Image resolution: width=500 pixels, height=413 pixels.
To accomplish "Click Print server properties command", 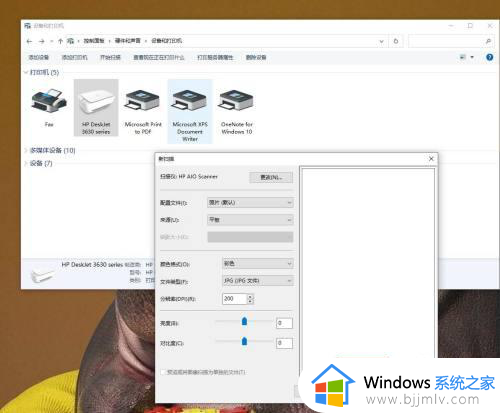I will click(x=215, y=57).
